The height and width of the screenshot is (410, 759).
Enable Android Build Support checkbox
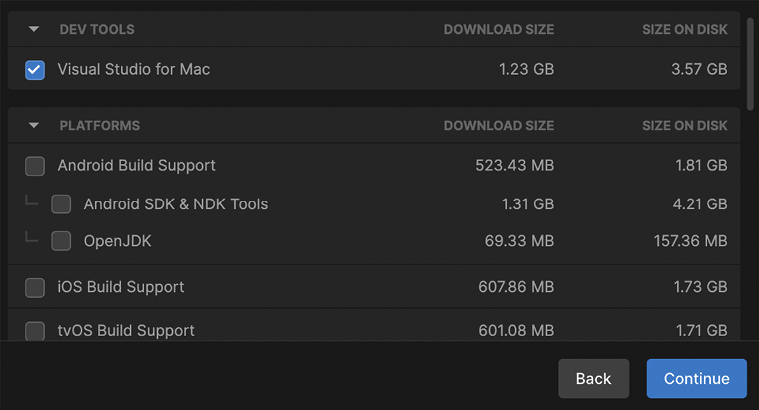pos(35,166)
